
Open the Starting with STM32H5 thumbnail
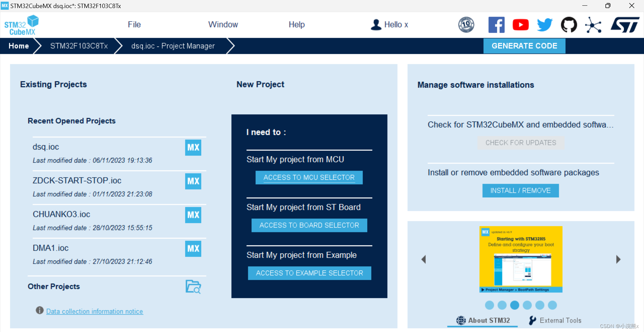click(x=521, y=259)
